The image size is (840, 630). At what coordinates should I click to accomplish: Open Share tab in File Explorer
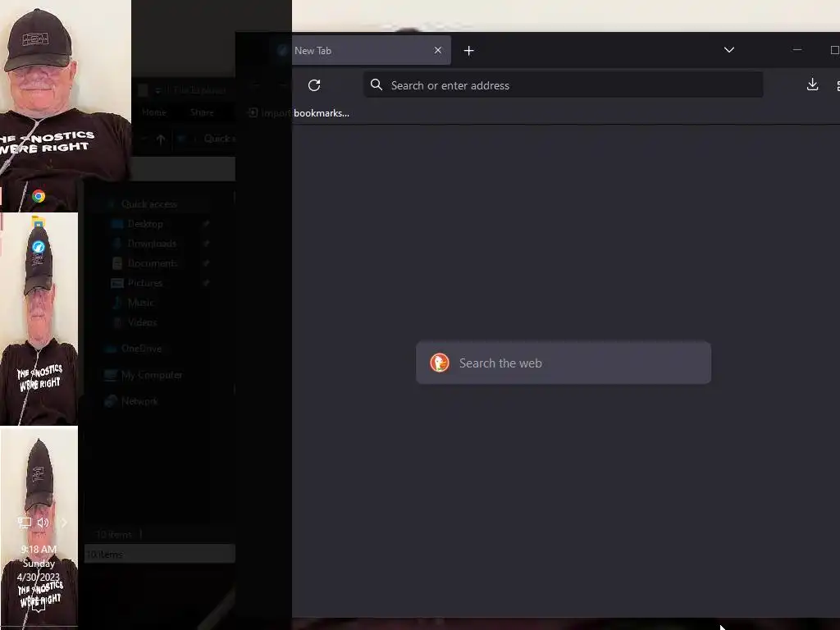202,112
